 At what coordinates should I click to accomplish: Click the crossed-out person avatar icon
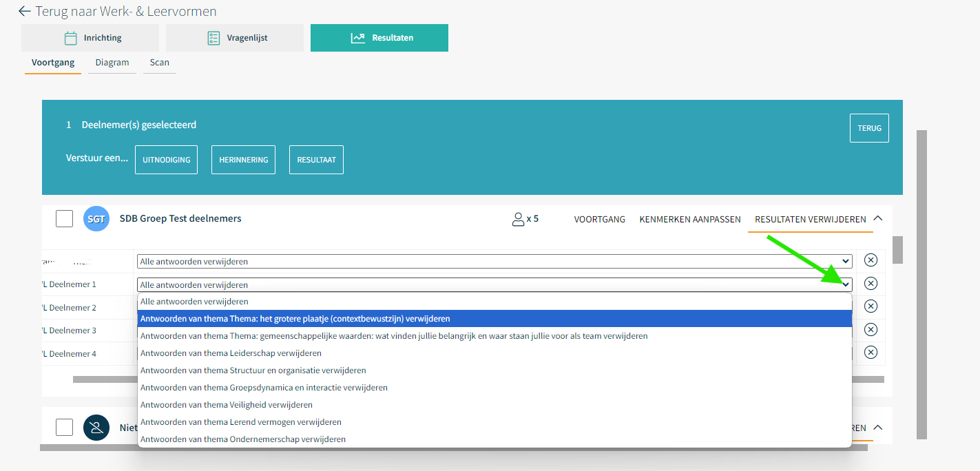[96, 428]
